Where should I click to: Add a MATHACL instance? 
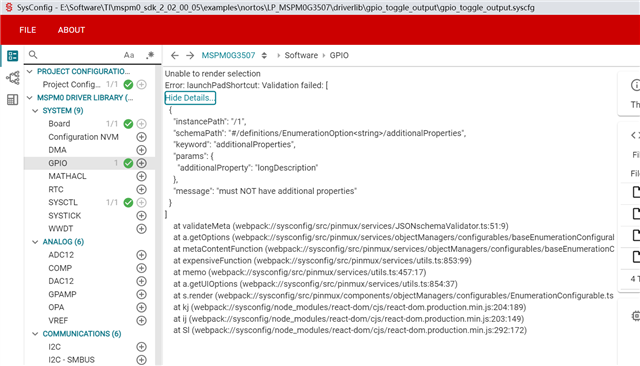(x=141, y=176)
